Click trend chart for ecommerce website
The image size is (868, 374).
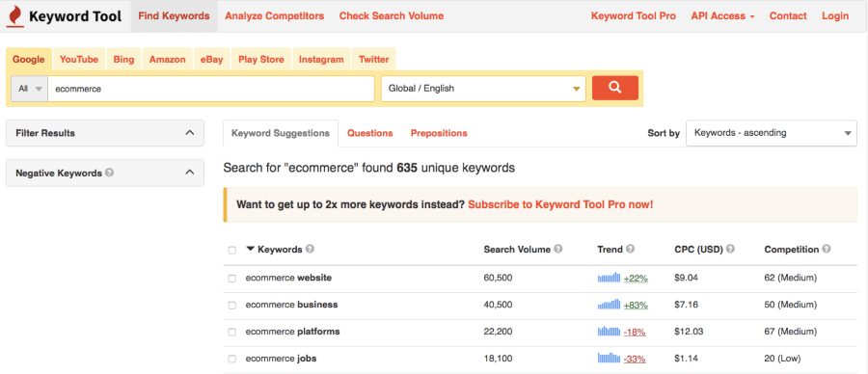(609, 278)
